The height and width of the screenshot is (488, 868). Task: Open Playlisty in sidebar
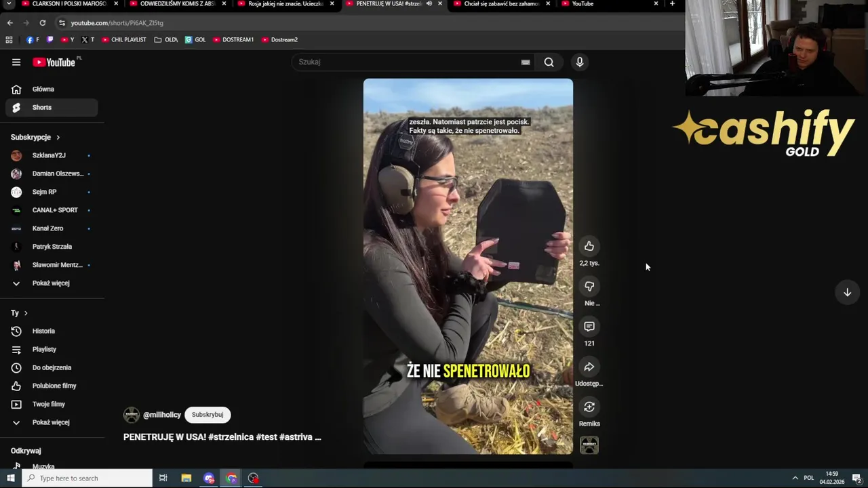[52, 349]
